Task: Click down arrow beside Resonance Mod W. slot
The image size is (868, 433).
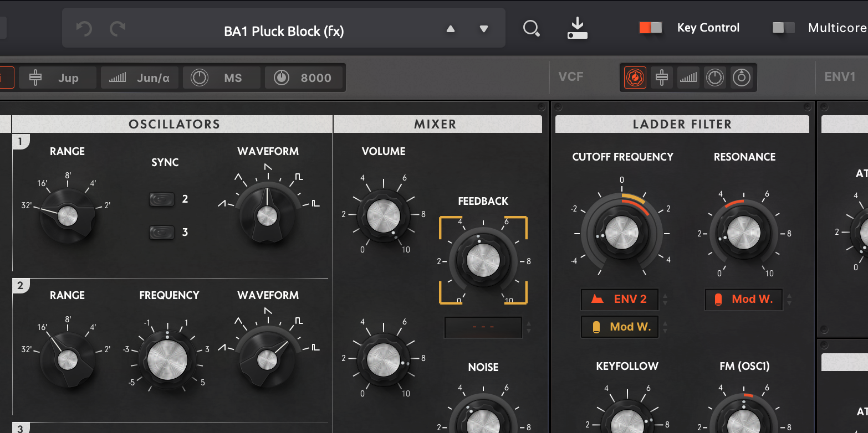Action: point(789,303)
